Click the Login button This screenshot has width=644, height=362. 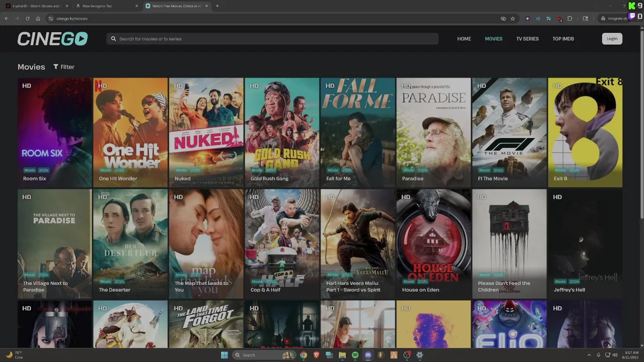click(612, 39)
